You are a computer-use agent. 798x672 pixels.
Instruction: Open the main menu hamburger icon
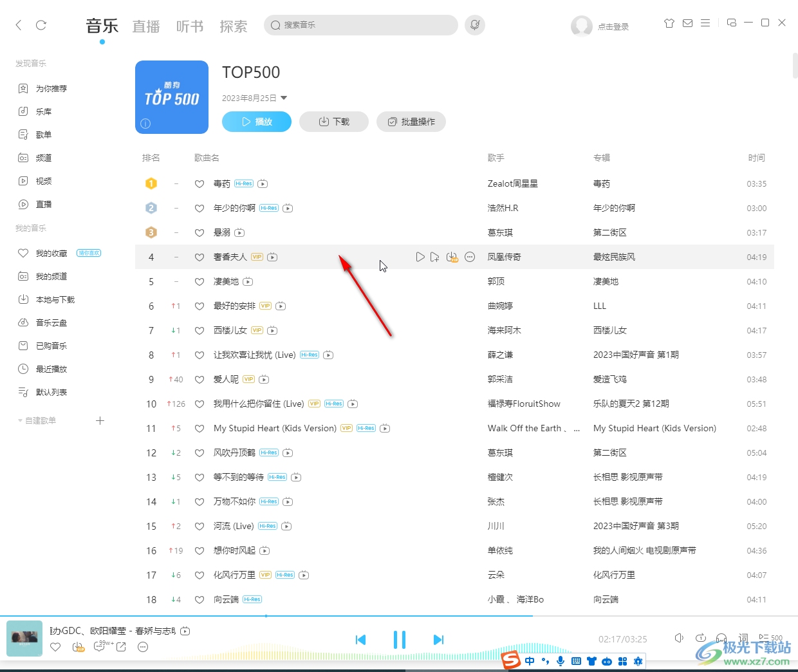point(705,23)
